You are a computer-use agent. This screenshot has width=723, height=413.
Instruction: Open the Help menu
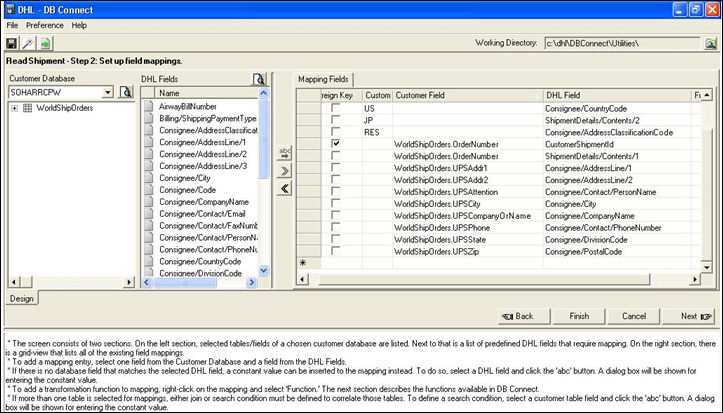pyautogui.click(x=79, y=25)
